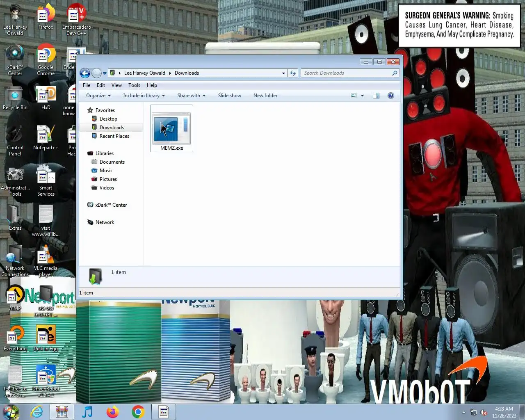
Task: Select Network in navigation pane
Action: pos(105,222)
